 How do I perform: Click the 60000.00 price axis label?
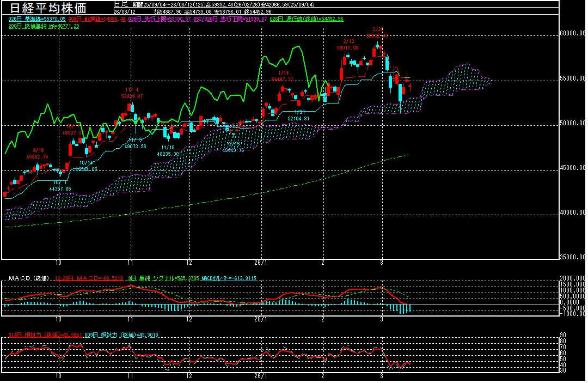573,34
